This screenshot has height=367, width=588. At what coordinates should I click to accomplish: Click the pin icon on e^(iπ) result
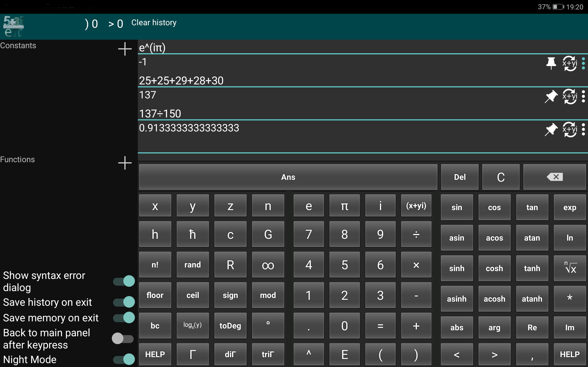550,63
